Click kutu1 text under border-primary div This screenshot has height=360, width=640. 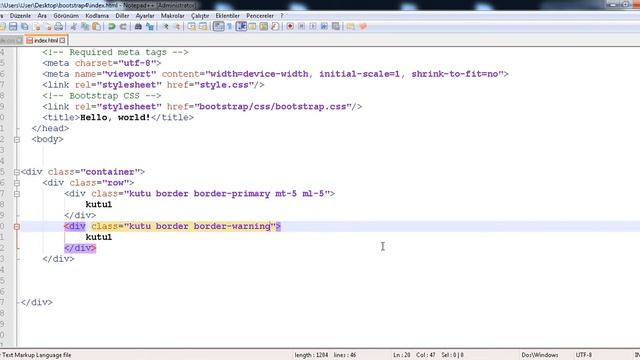point(99,204)
